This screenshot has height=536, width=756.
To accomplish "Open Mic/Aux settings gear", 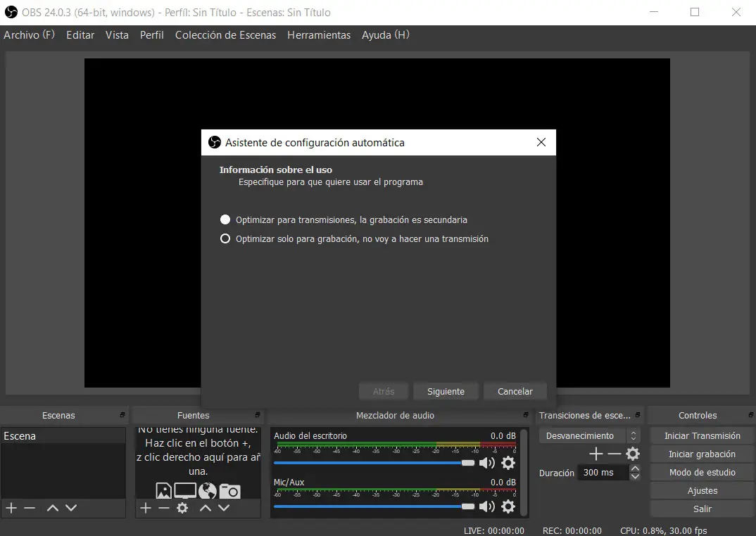I will [508, 506].
